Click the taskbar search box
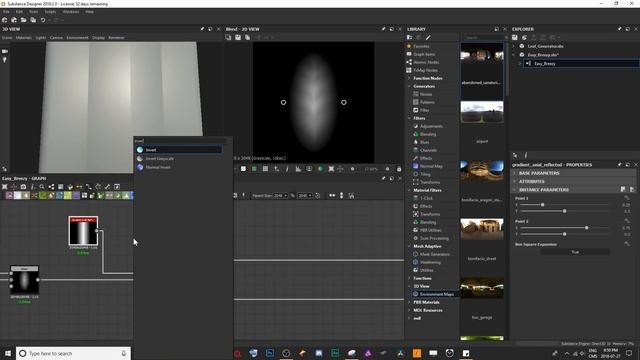This screenshot has height=360, width=640. 73,353
